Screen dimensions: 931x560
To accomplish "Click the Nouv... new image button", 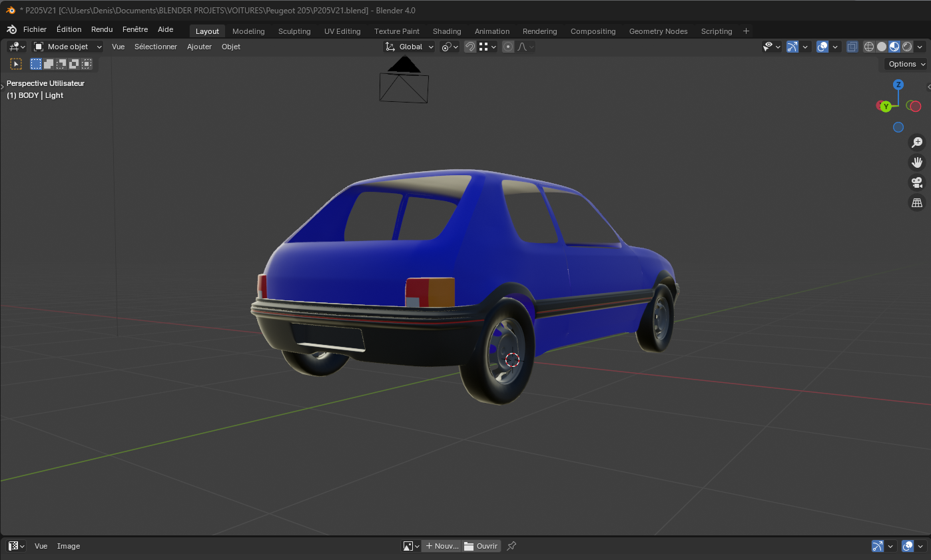I will point(442,546).
